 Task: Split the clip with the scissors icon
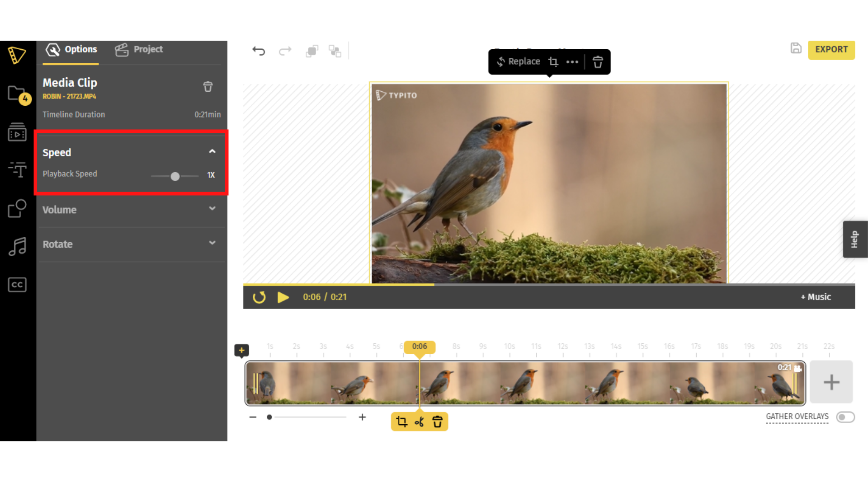[420, 422]
